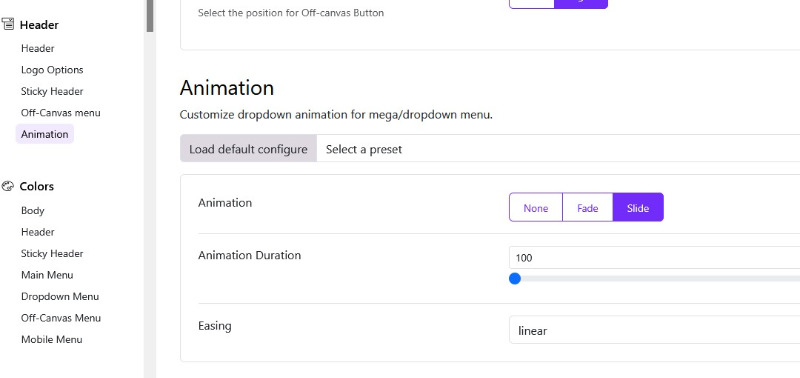Open the Colors section heading
800x378 pixels.
[37, 186]
